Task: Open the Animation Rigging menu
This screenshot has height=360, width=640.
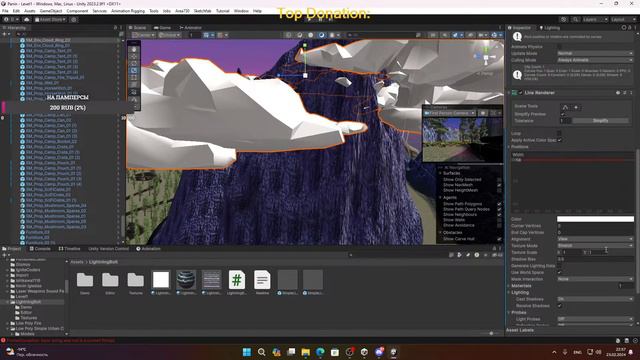Action: (x=128, y=11)
